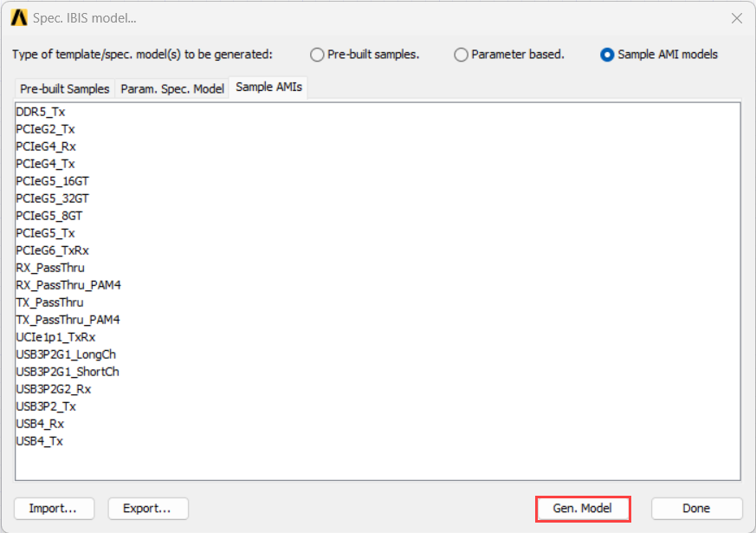Click the Import button

54,508
